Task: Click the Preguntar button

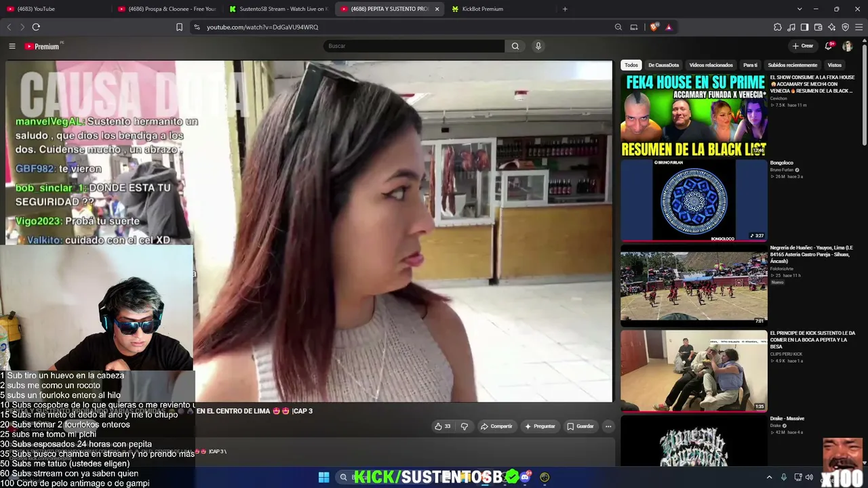Action: coord(540,426)
